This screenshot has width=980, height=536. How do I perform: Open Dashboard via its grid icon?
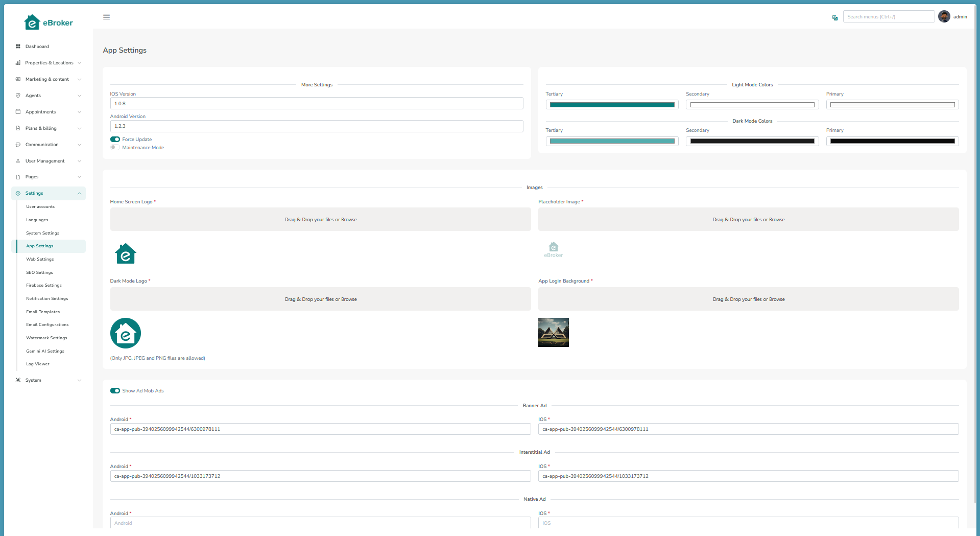click(18, 46)
